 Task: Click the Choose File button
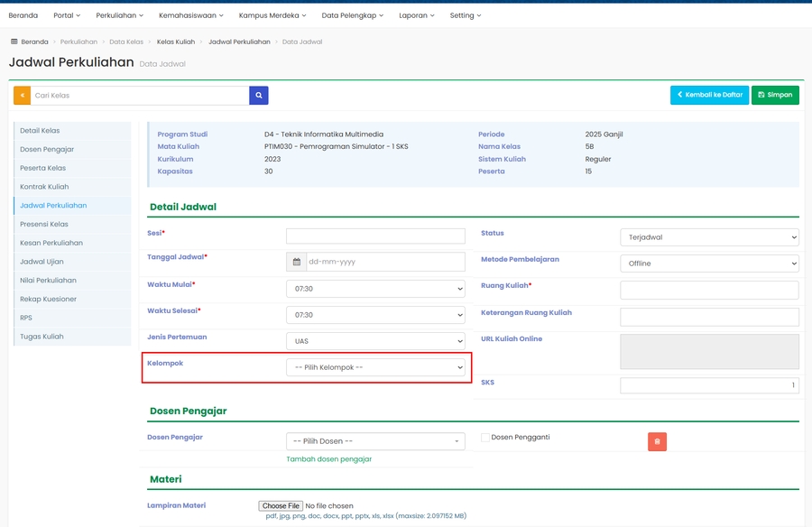click(x=280, y=505)
